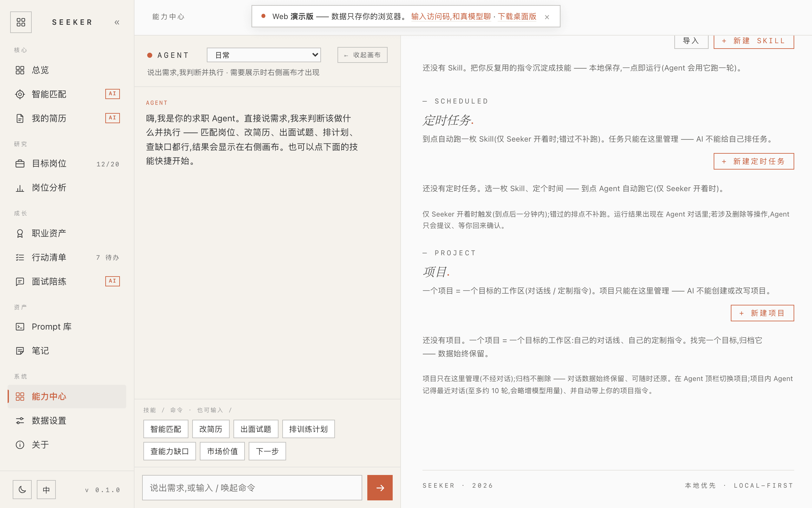Click the AI badge next to 我的简历
This screenshot has height=508, width=812.
coord(112,118)
